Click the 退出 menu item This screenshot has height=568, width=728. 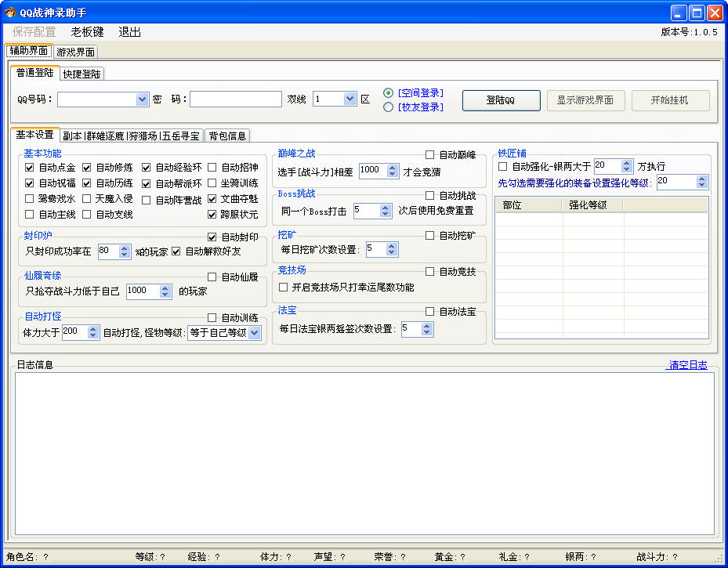[x=129, y=32]
